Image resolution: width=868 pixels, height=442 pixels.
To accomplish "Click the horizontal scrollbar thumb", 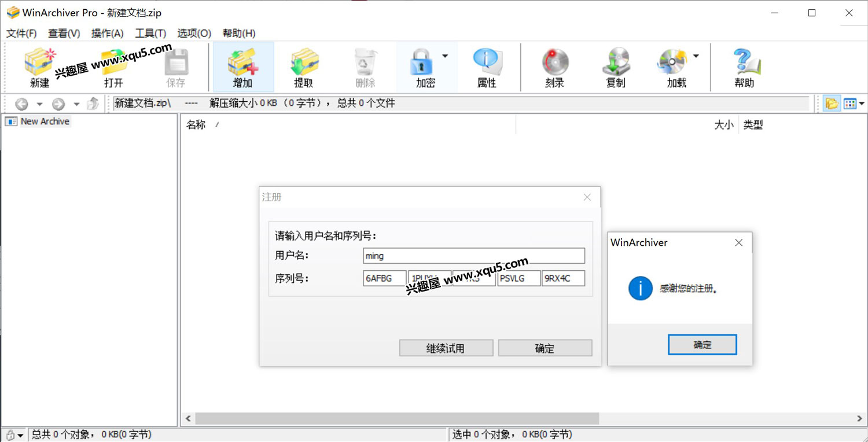I will 397,418.
